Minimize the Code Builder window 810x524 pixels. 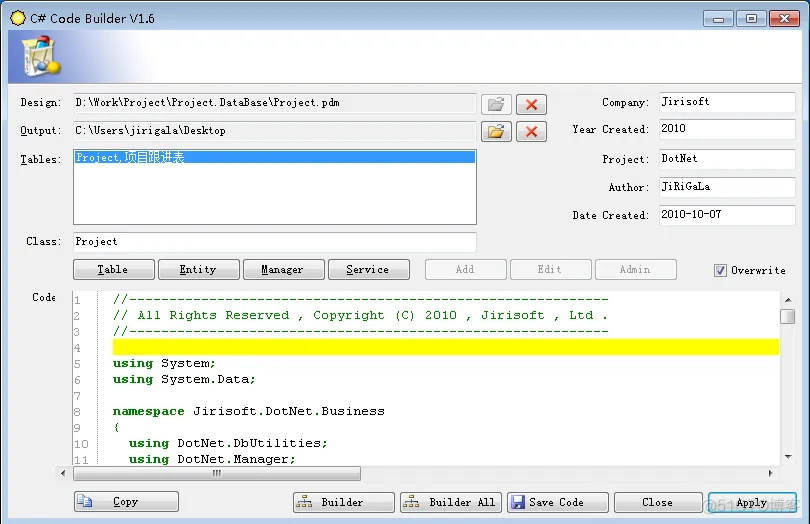click(718, 19)
